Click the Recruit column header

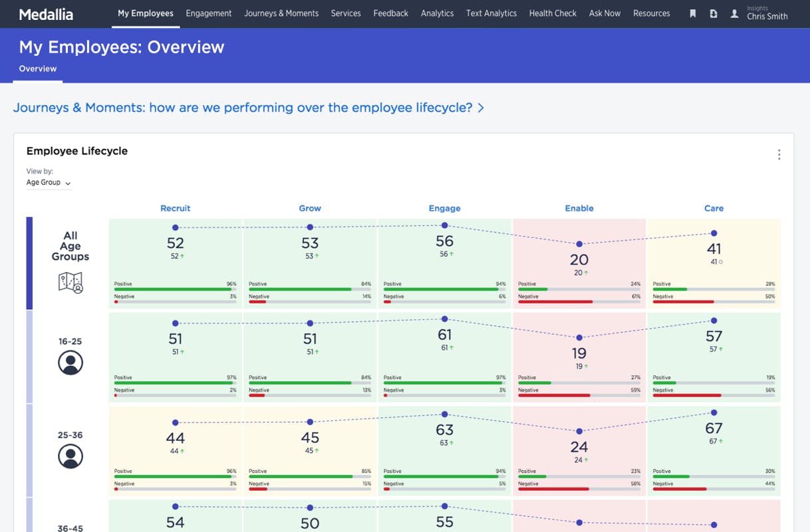[x=176, y=208]
